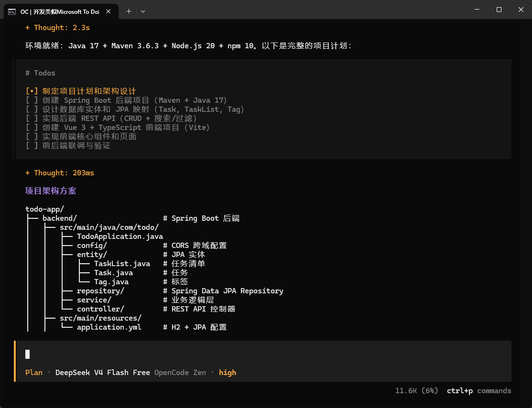The image size is (532, 408).
Task: Click the comment # Spring Boot 后端
Action: [x=201, y=218]
